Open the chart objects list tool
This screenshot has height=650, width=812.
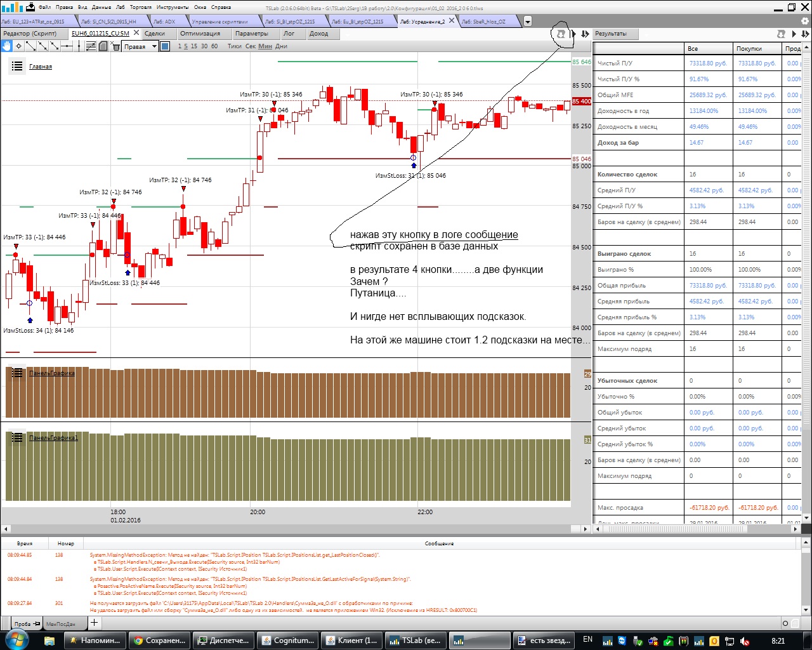tap(91, 46)
